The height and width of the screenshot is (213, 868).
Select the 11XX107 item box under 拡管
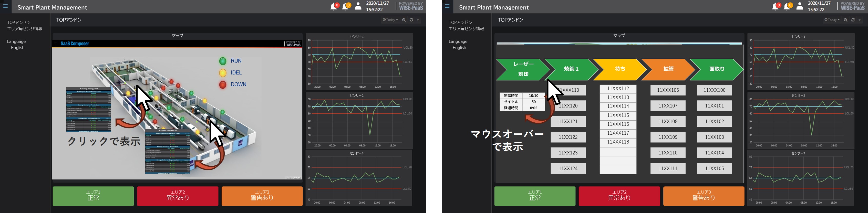pyautogui.click(x=667, y=106)
